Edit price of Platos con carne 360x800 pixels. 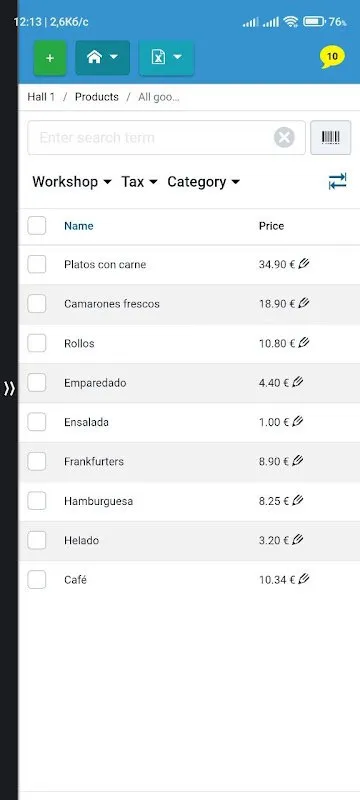304,264
